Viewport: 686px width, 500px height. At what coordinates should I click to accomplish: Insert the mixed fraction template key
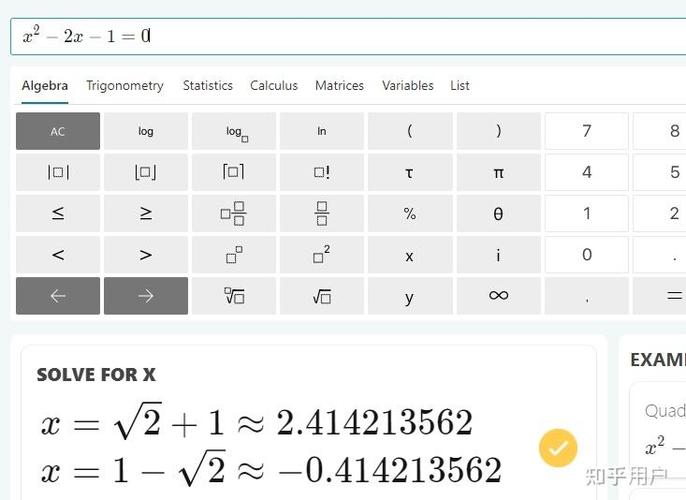pos(234,213)
